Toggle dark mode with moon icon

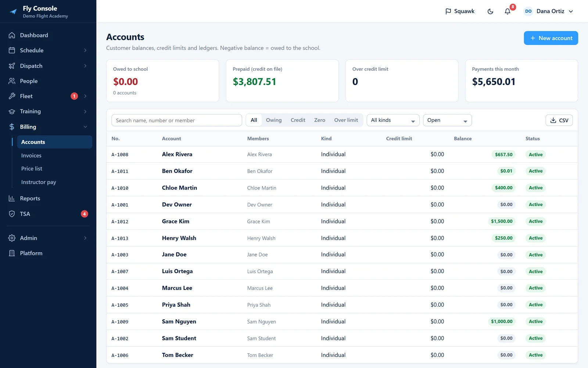tap(490, 11)
